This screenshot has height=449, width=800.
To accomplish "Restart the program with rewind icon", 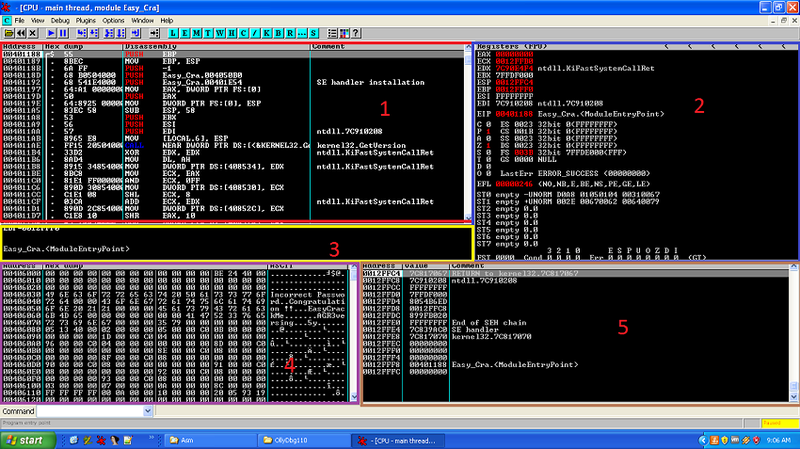I will [21, 33].
